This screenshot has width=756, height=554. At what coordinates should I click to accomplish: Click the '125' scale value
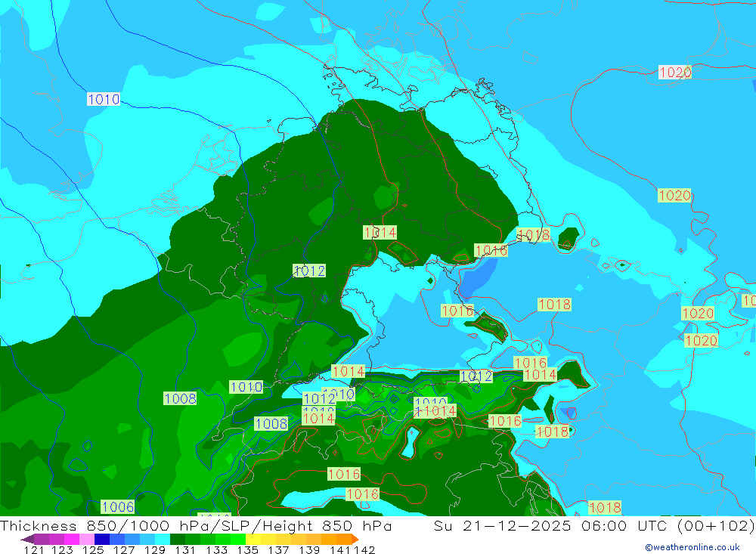pos(93,549)
